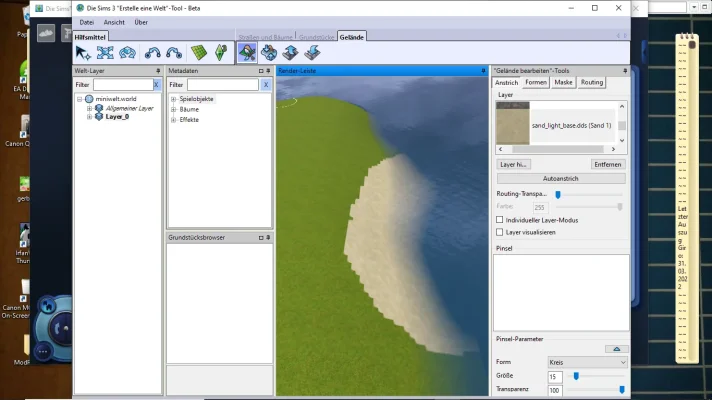Image resolution: width=712 pixels, height=400 pixels.
Task: Click the Welt-Layer filter input field
Action: [x=123, y=84]
